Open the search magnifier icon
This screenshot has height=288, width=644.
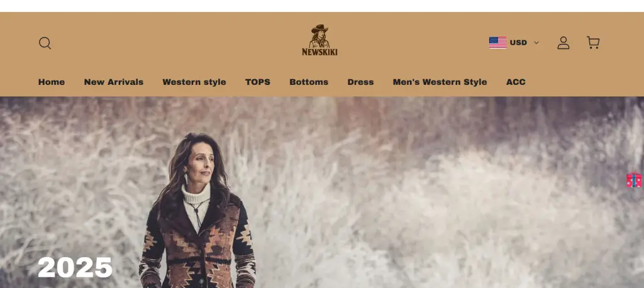45,43
